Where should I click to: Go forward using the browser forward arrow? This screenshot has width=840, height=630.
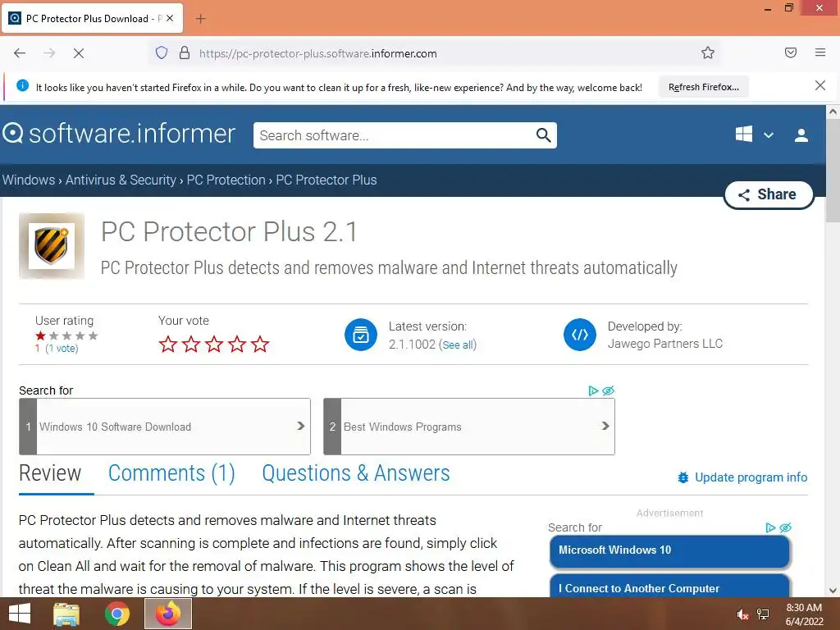[49, 53]
